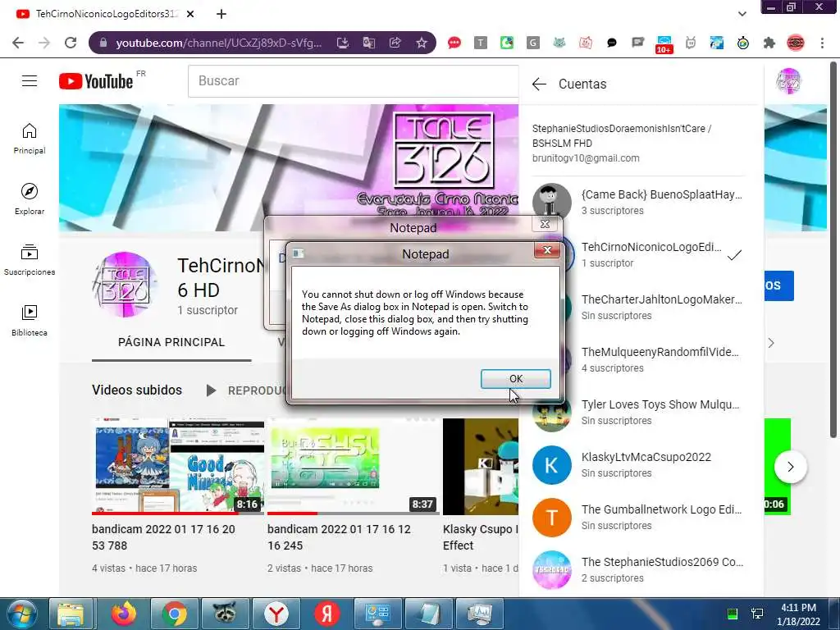Screen dimensions: 840x630
Task: Click the Chrome address bar URL
Action: coord(218,43)
